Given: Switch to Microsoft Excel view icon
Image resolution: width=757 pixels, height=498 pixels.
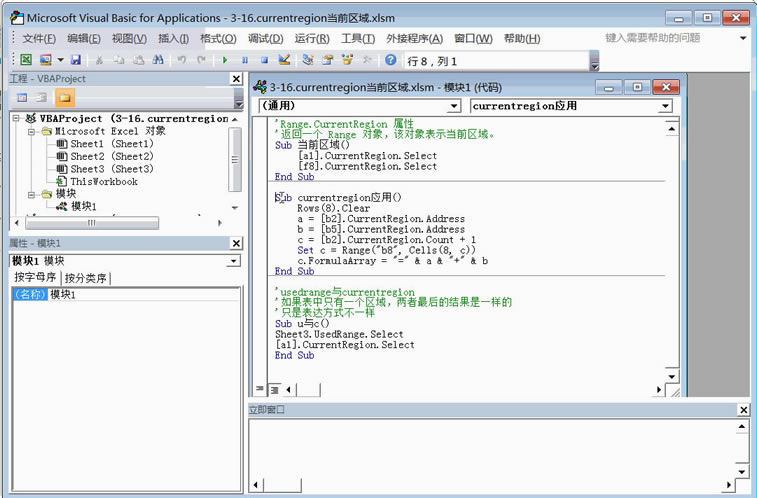Looking at the screenshot, I should (x=26, y=60).
